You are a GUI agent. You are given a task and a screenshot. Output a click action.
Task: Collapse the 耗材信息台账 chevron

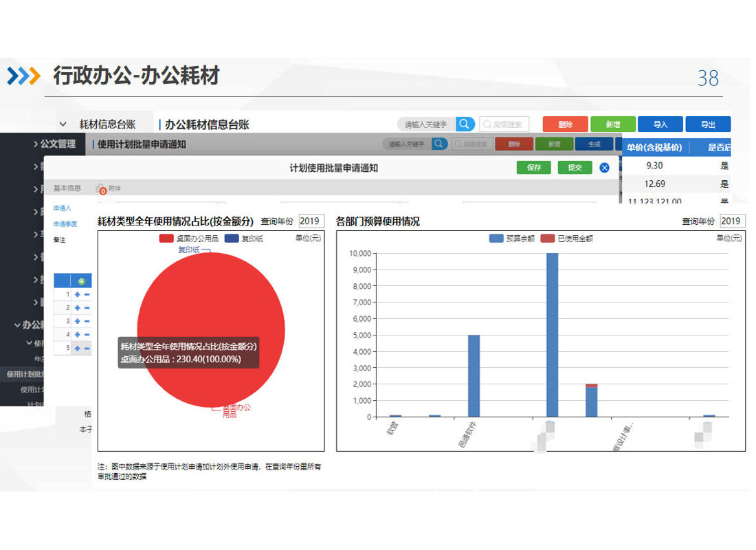[x=63, y=124]
